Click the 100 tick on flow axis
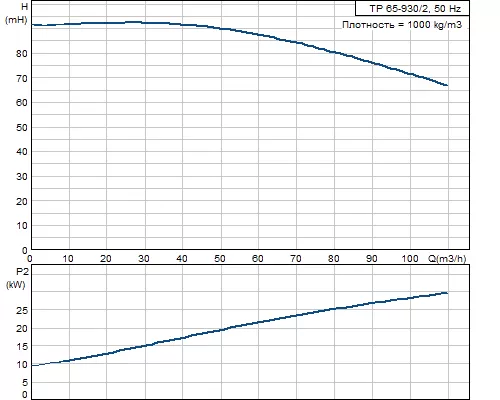This screenshot has height=400, width=500. click(410, 259)
